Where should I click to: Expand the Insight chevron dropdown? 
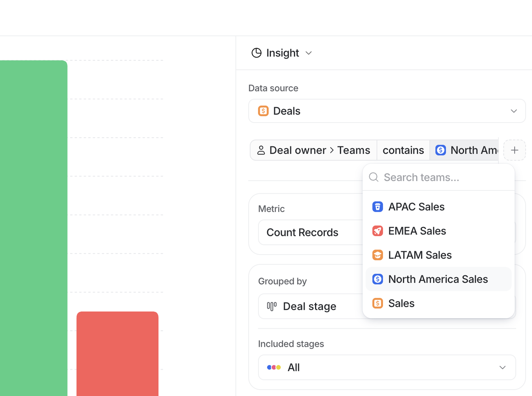coord(309,53)
